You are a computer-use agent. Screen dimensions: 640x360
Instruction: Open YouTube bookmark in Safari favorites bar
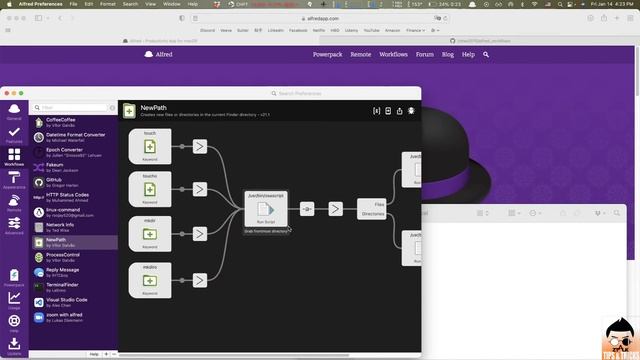coord(371,31)
